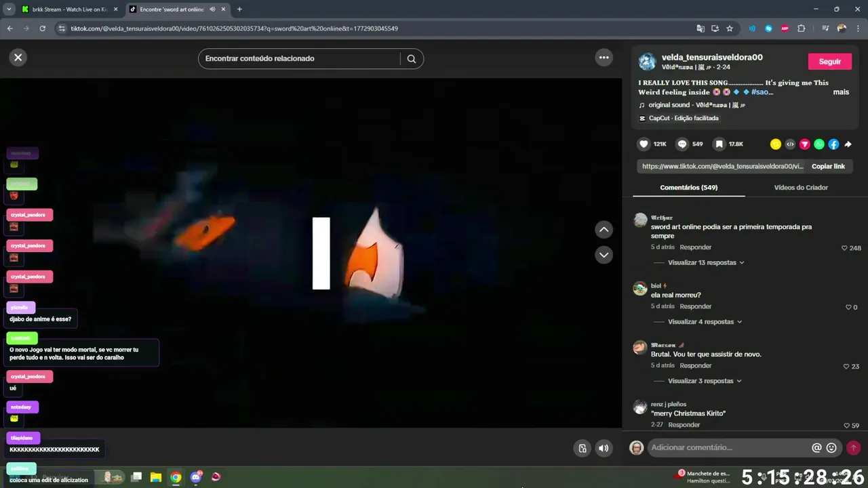Expand Visualizar 4 respostas
The height and width of the screenshot is (488, 868).
click(x=705, y=322)
